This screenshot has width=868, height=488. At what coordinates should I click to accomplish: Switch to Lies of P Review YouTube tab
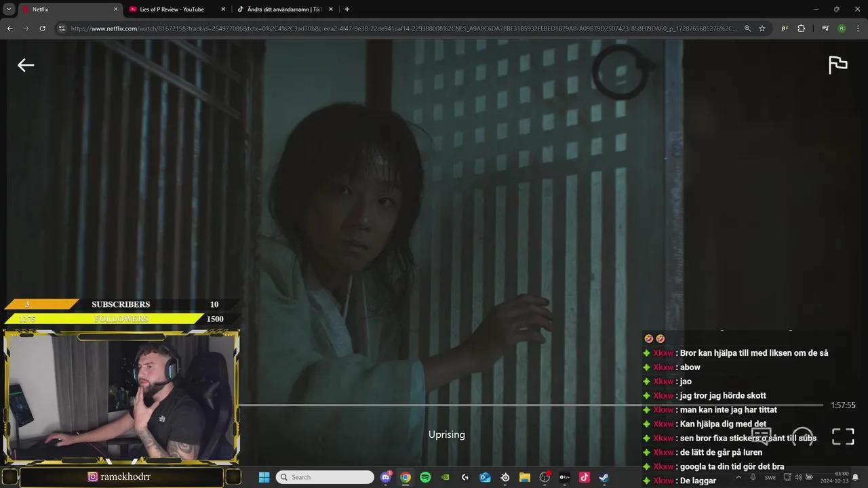click(176, 9)
